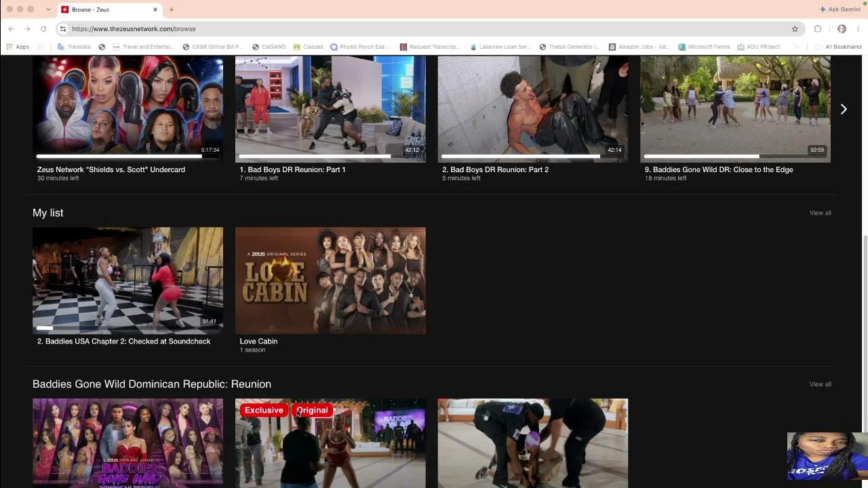Play Bad Boys DR Reunion Part 2 thumbnail

click(533, 109)
